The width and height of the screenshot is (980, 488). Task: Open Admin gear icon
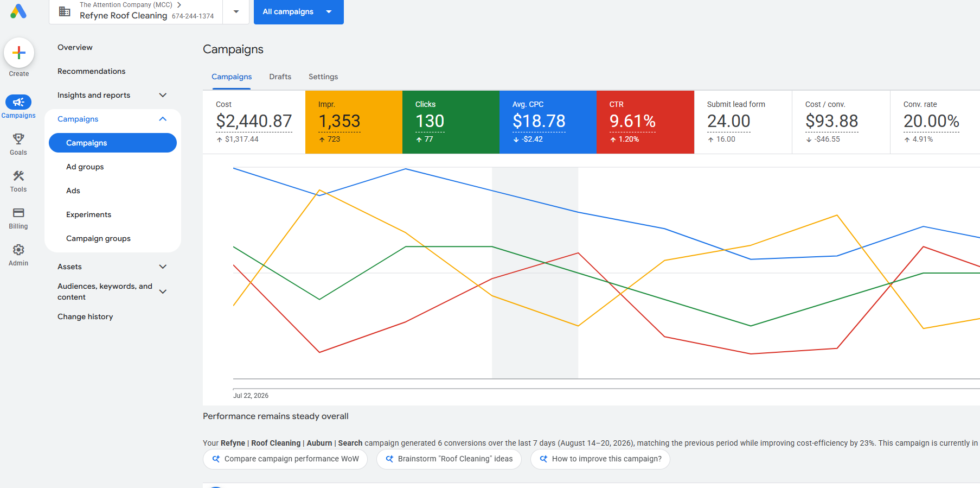click(x=18, y=250)
